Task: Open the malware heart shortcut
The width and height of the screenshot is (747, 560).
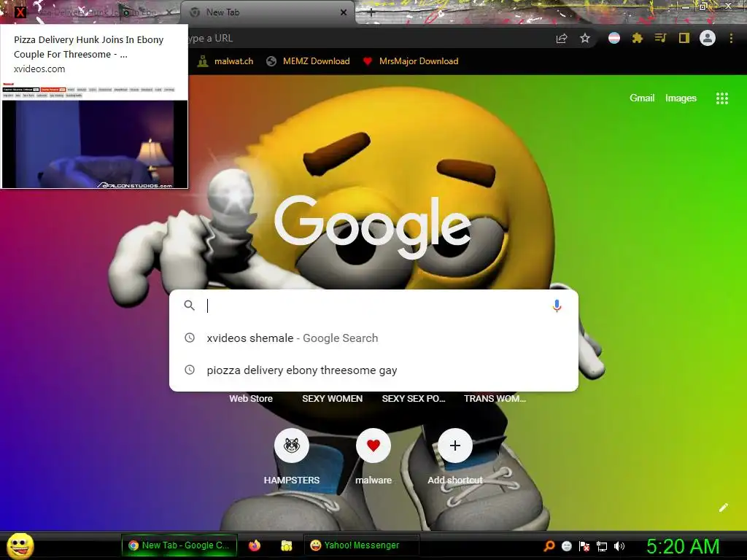Action: [x=373, y=446]
